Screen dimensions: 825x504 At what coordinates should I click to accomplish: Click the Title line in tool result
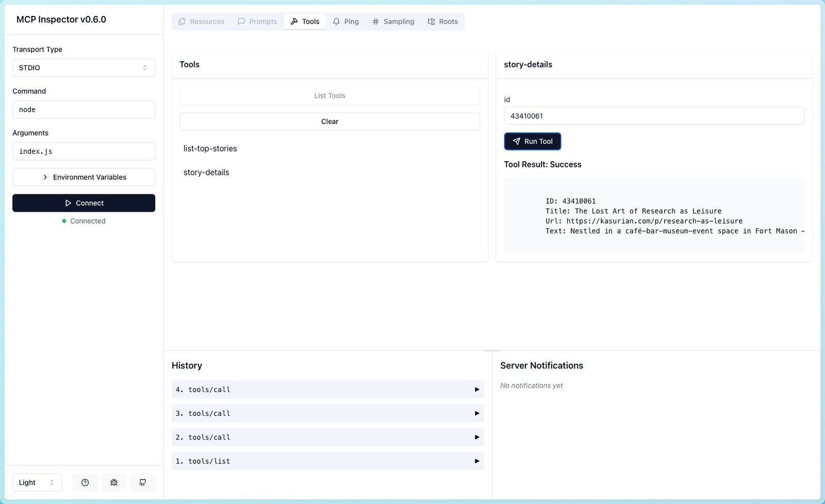click(633, 211)
